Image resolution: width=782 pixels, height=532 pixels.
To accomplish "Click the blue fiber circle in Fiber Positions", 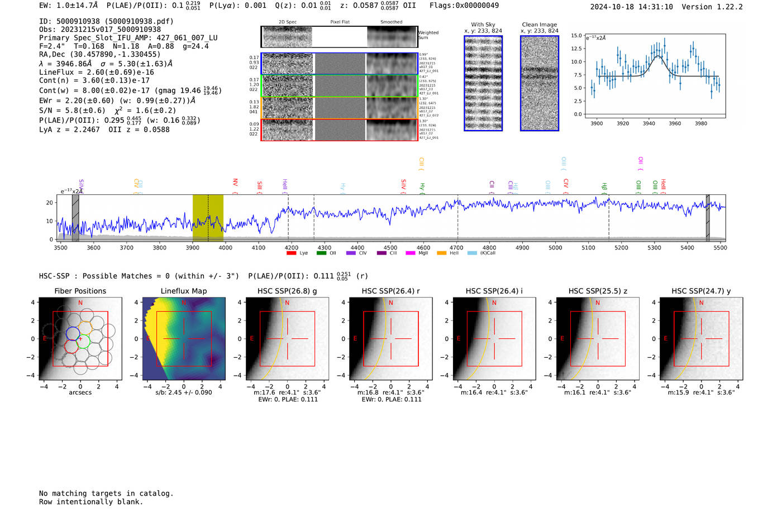I will (x=73, y=334).
